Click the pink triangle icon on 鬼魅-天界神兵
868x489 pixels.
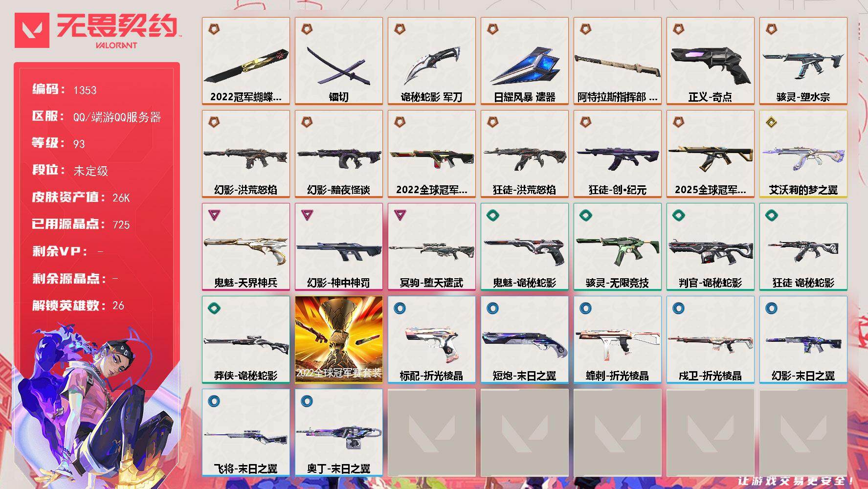[214, 215]
